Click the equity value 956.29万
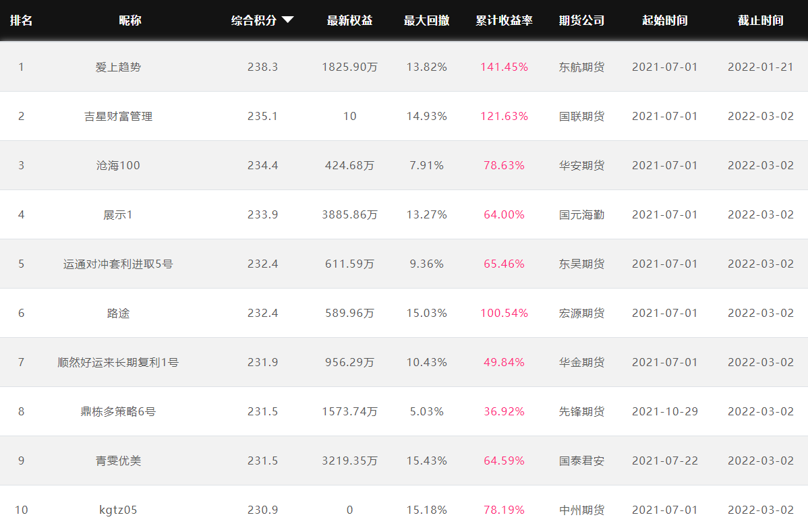The image size is (808, 532). [x=350, y=363]
